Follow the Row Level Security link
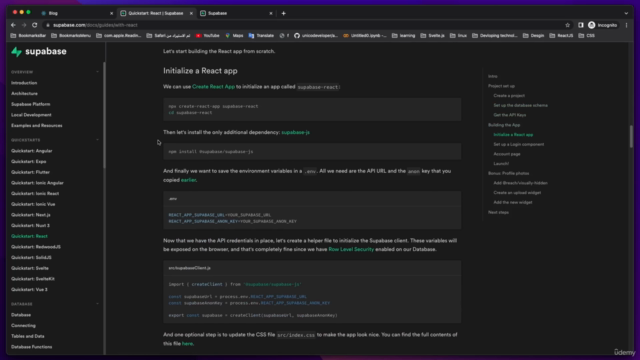 [x=351, y=249]
